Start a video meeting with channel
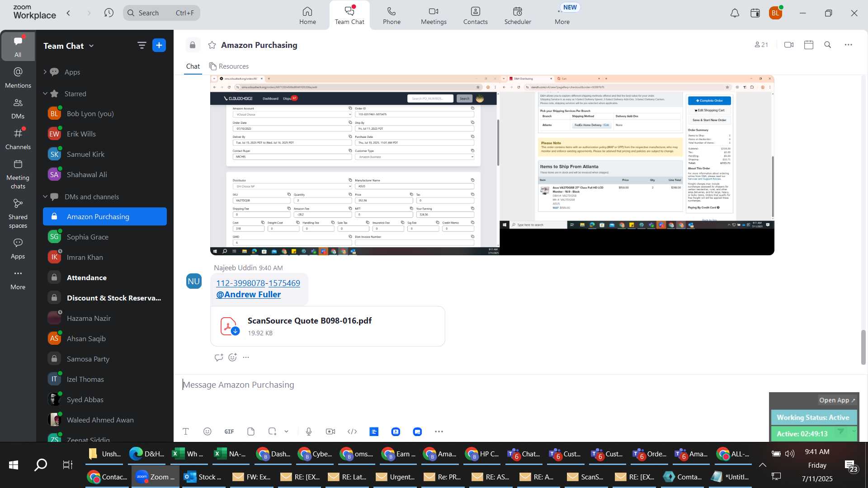The height and width of the screenshot is (488, 868). pos(789,45)
